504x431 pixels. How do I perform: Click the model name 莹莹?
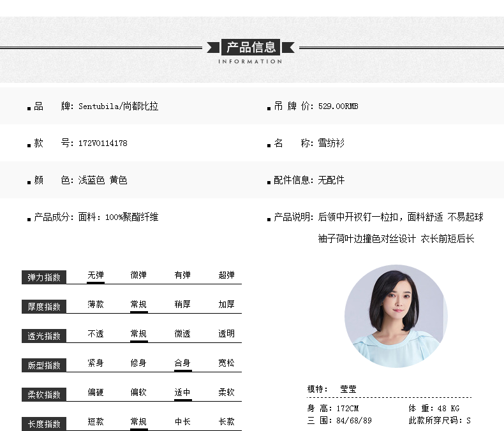(x=348, y=389)
